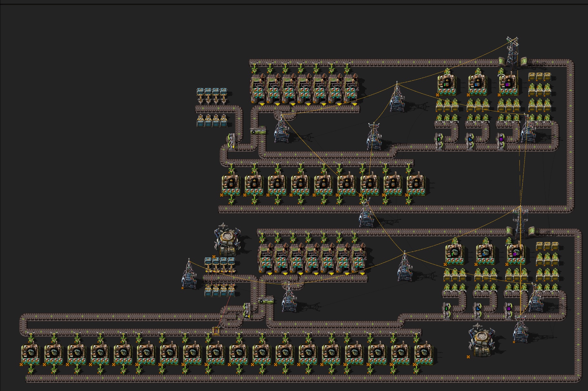The image size is (588, 391).
Task: Click the leftmost assembler in the nine-assembler row
Action: pyautogui.click(x=231, y=185)
